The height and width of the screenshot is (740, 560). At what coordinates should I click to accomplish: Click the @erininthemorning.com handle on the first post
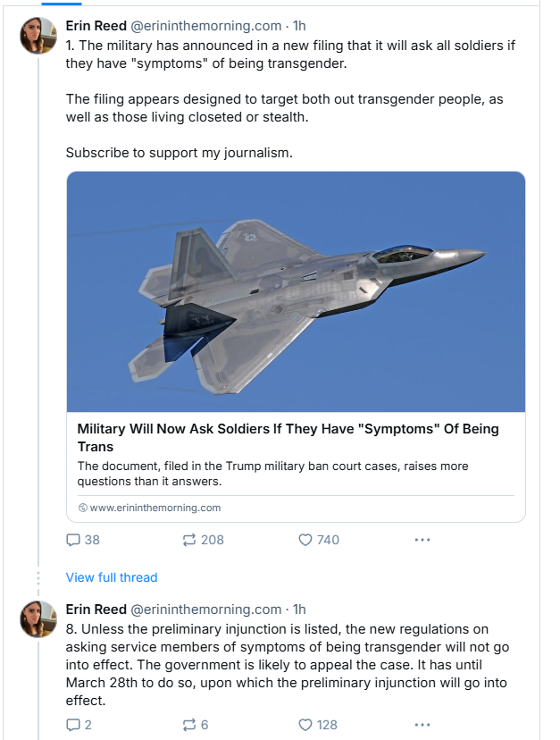point(205,26)
